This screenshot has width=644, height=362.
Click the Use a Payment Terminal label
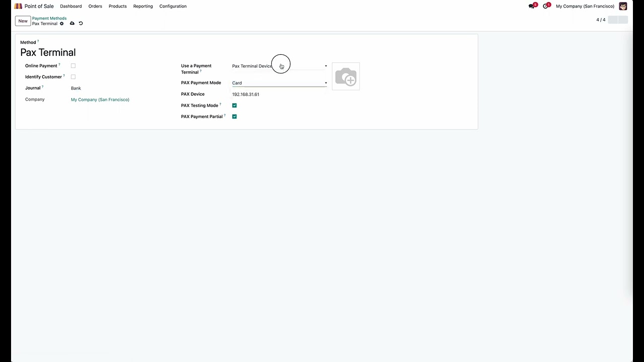[196, 69]
